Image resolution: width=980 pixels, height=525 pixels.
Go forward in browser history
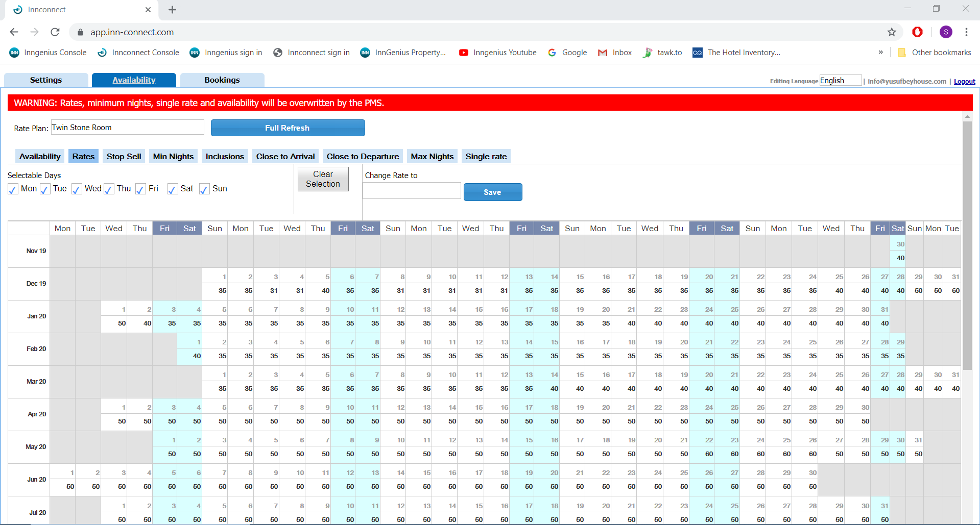tap(34, 32)
